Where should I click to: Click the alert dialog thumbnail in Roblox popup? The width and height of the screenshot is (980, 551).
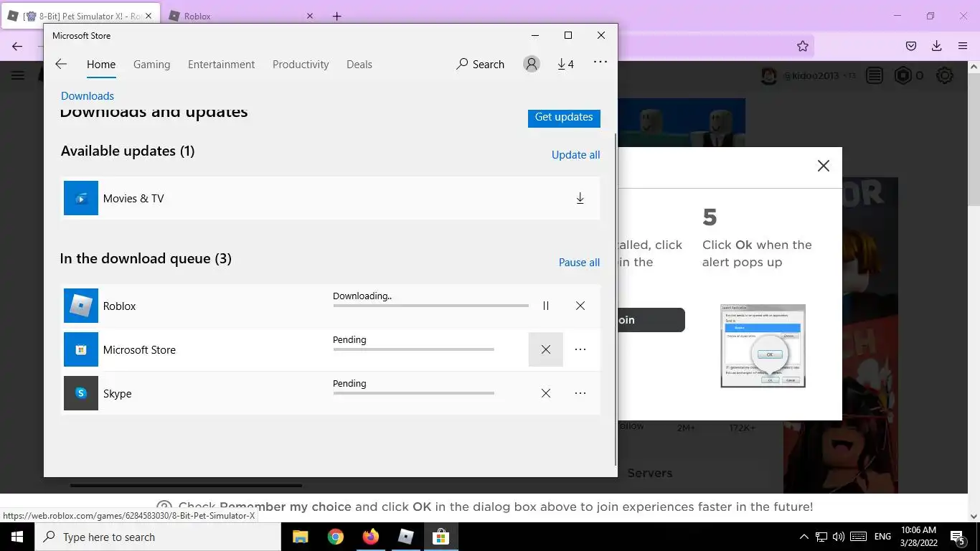click(x=763, y=346)
